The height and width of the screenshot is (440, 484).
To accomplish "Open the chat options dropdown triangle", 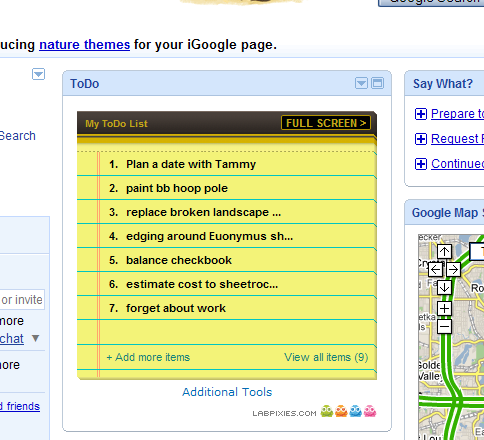I will point(35,338).
